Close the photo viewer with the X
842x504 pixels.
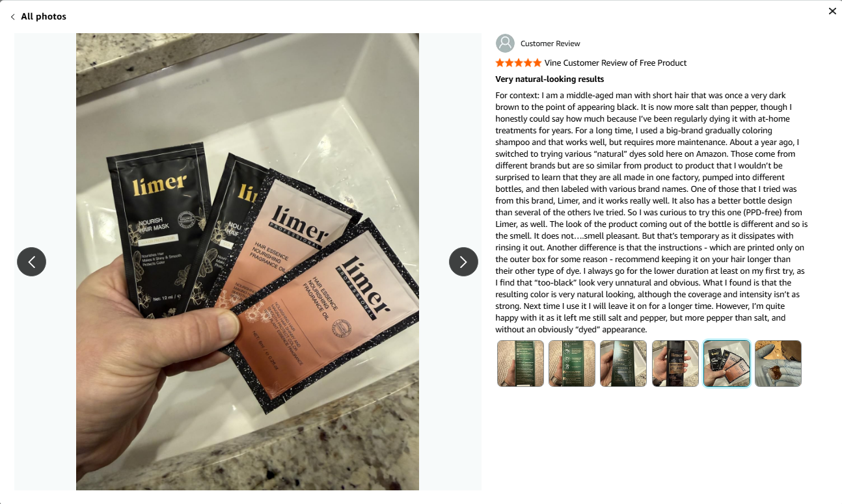(832, 11)
